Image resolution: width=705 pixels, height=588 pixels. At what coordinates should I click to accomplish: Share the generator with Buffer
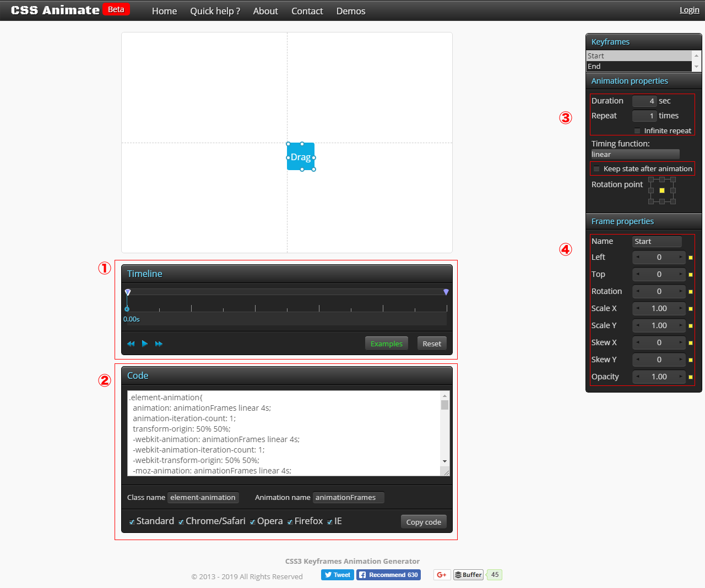click(x=468, y=574)
